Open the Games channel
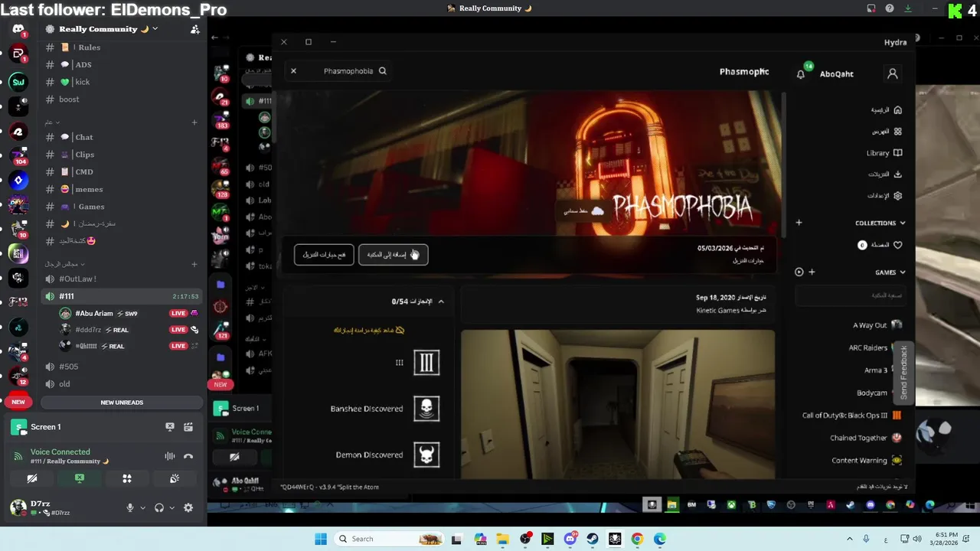The width and height of the screenshot is (980, 551). coord(121,207)
